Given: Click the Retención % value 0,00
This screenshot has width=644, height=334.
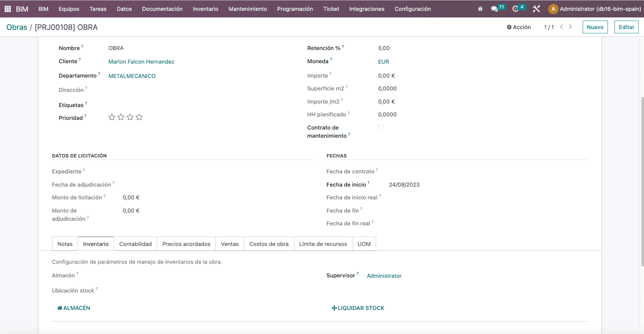Looking at the screenshot, I should point(384,48).
